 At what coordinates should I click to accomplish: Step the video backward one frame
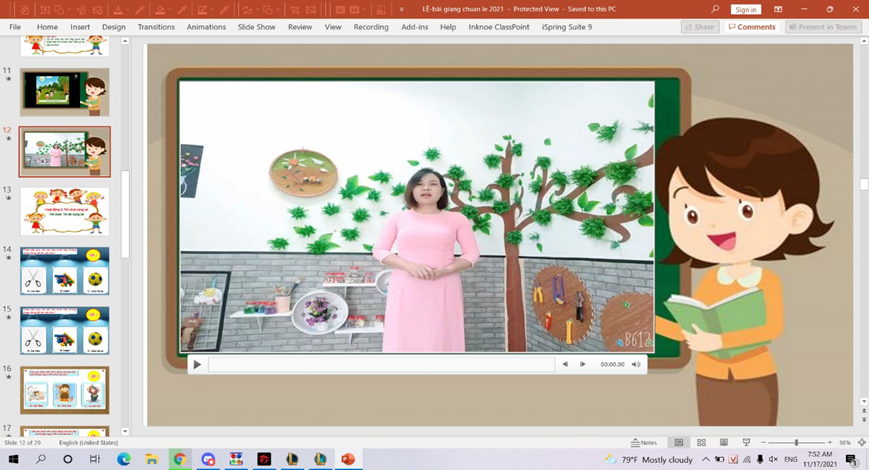[x=565, y=365]
